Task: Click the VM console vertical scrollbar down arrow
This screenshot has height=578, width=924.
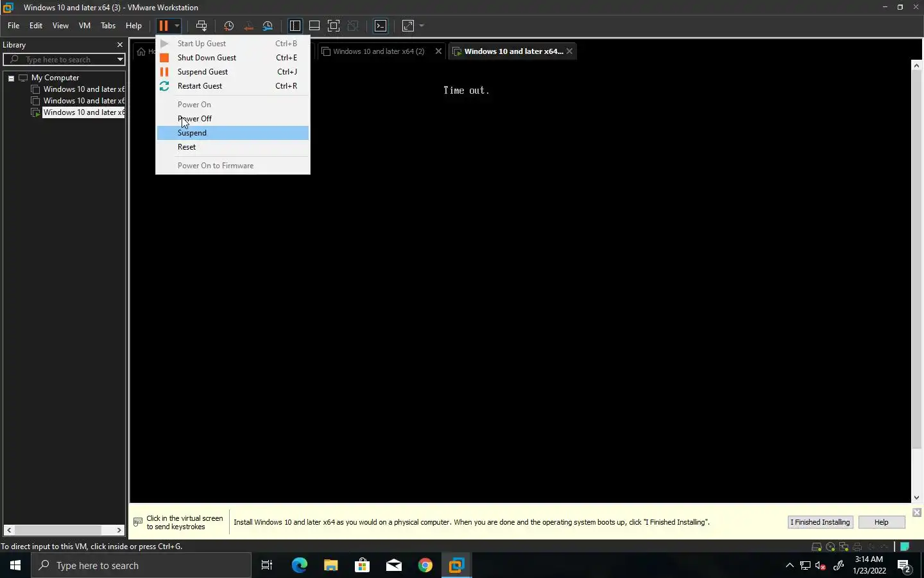Action: (x=916, y=498)
